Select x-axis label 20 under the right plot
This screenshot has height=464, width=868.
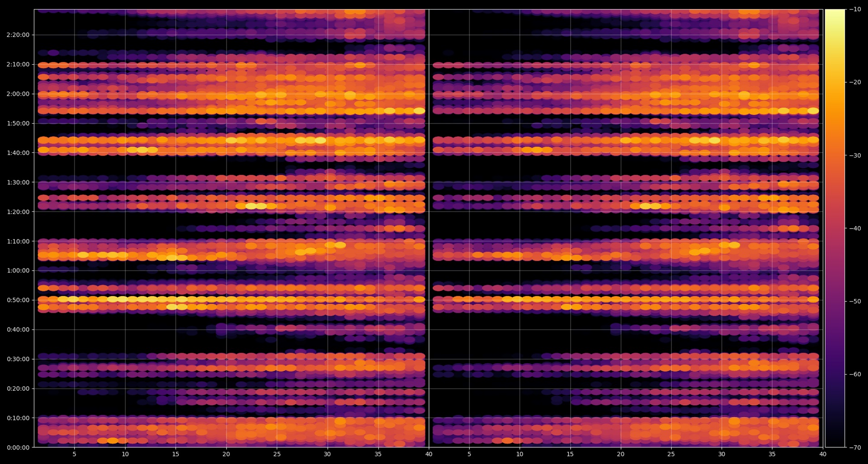621,454
